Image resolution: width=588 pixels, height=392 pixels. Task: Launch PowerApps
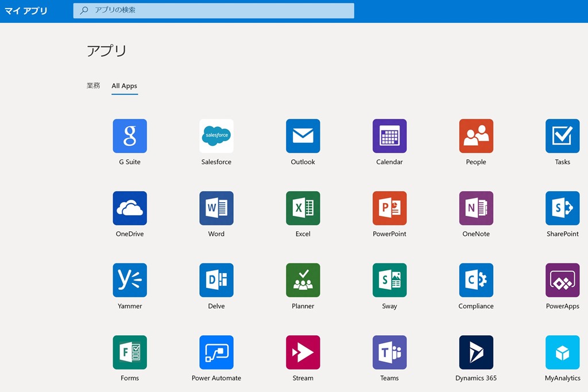(562, 280)
